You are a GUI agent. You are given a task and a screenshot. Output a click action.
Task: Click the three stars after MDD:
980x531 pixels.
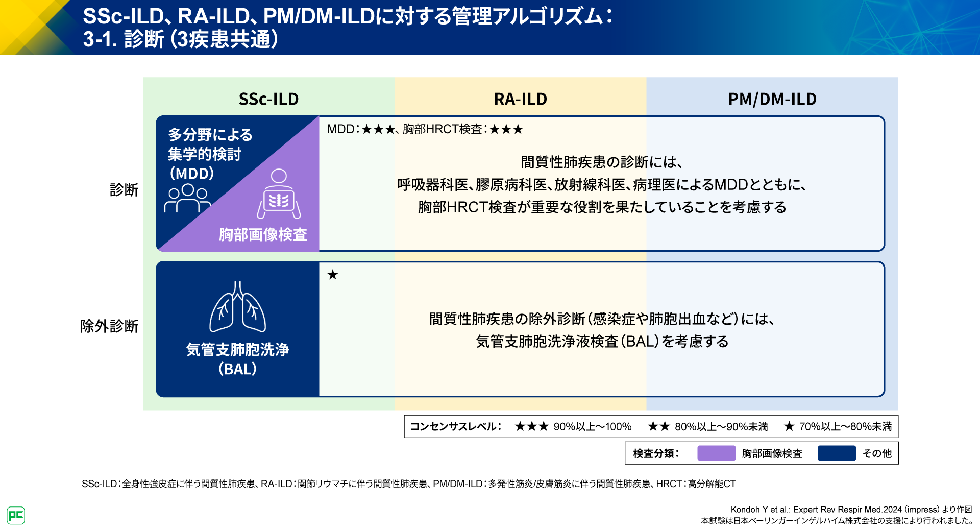point(378,129)
